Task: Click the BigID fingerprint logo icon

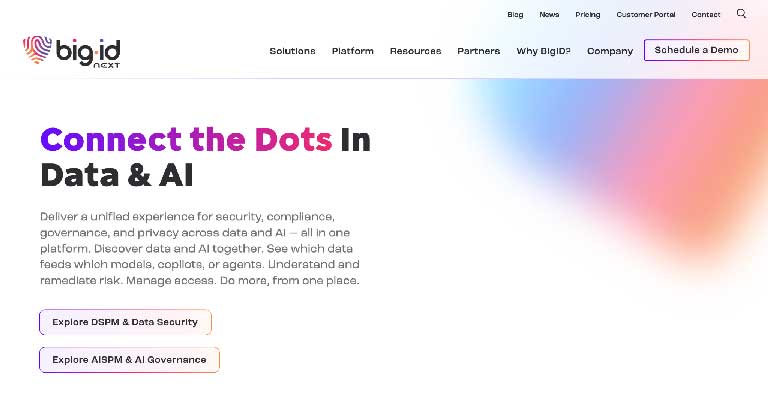Action: click(37, 51)
